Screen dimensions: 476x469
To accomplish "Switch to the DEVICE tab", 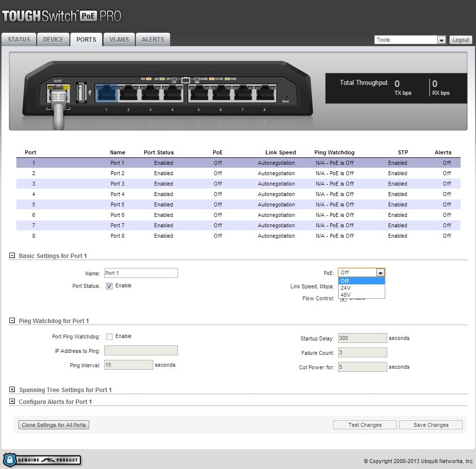I will [x=53, y=40].
